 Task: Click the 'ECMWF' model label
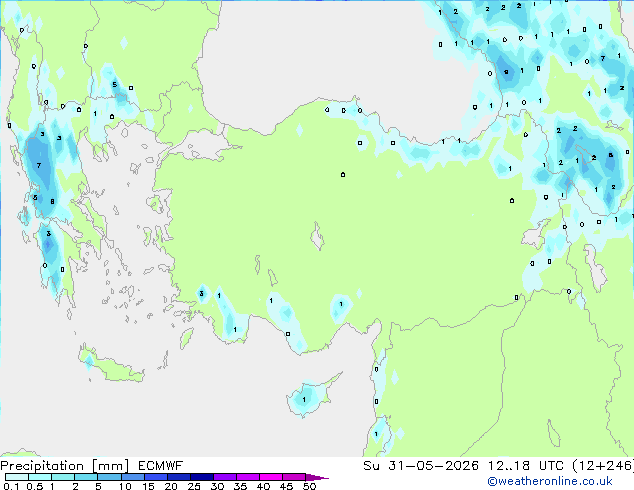pyautogui.click(x=161, y=466)
